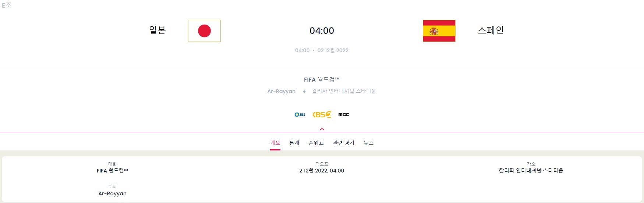Click the 스페인 team name
The image size is (644, 203).
(x=491, y=30)
